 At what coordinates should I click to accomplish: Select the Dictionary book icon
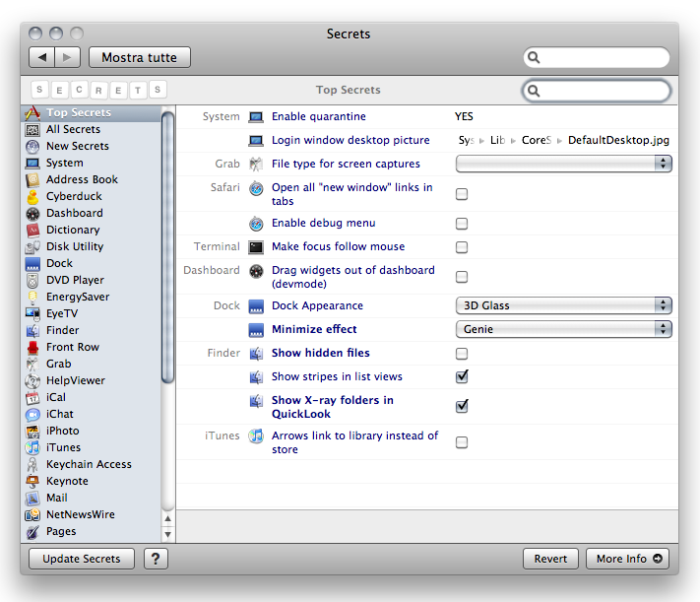coord(32,231)
